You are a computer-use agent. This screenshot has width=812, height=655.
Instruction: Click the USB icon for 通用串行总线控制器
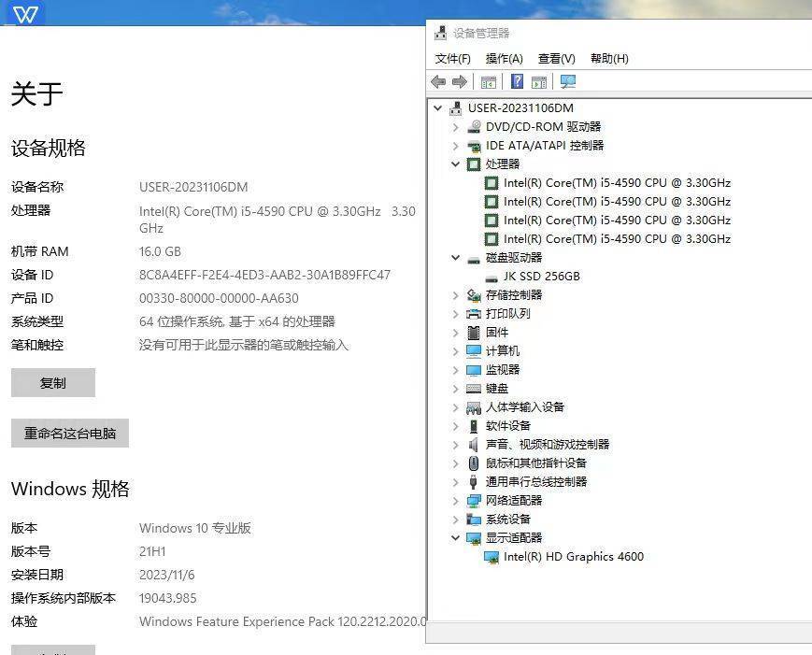[x=474, y=482]
